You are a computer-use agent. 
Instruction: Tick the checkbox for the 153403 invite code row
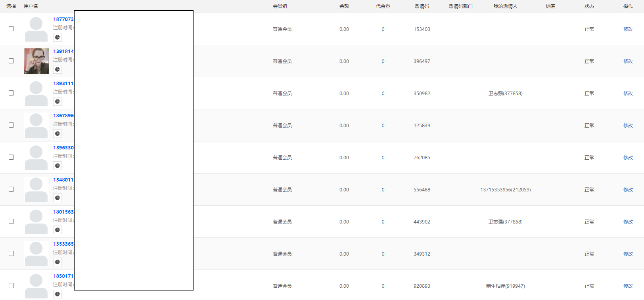[x=11, y=29]
